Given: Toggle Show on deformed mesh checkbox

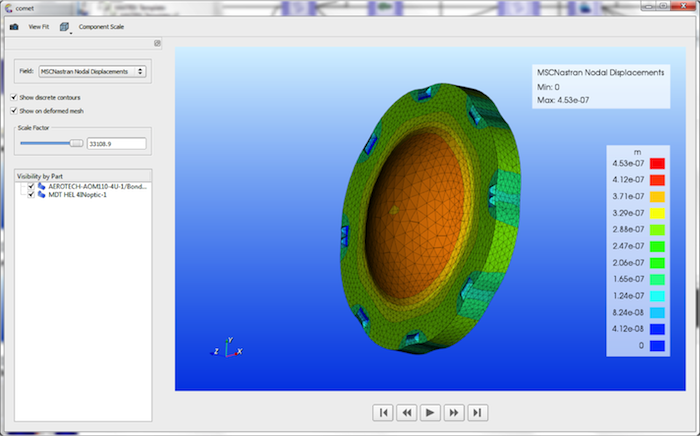Looking at the screenshot, I should [14, 111].
